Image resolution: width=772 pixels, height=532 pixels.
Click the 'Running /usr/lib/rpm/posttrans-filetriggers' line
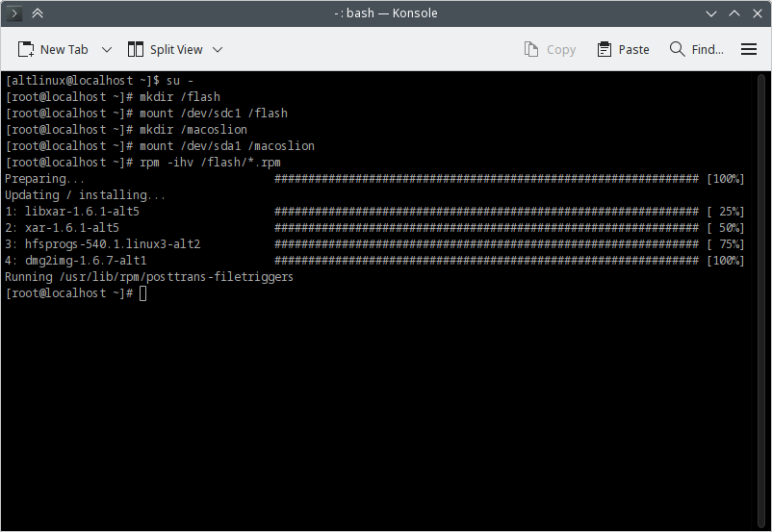point(149,276)
